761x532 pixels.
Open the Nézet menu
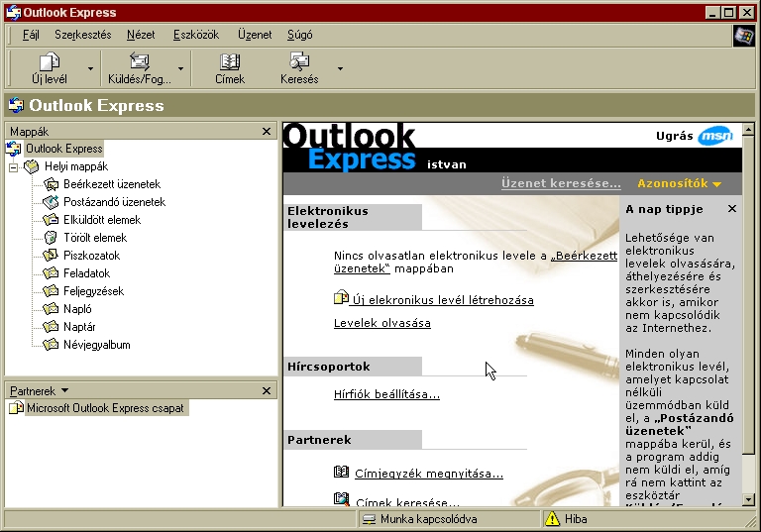141,35
